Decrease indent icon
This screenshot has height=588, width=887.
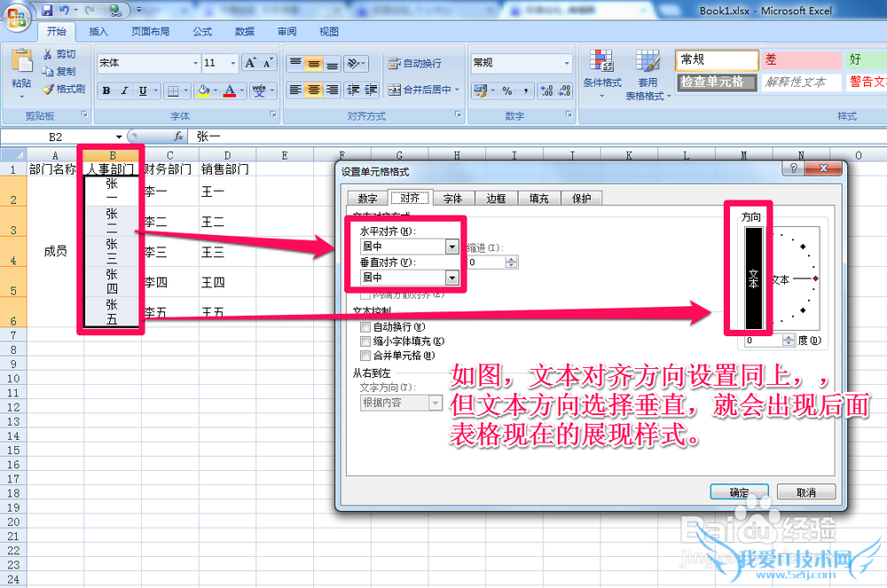(x=353, y=90)
